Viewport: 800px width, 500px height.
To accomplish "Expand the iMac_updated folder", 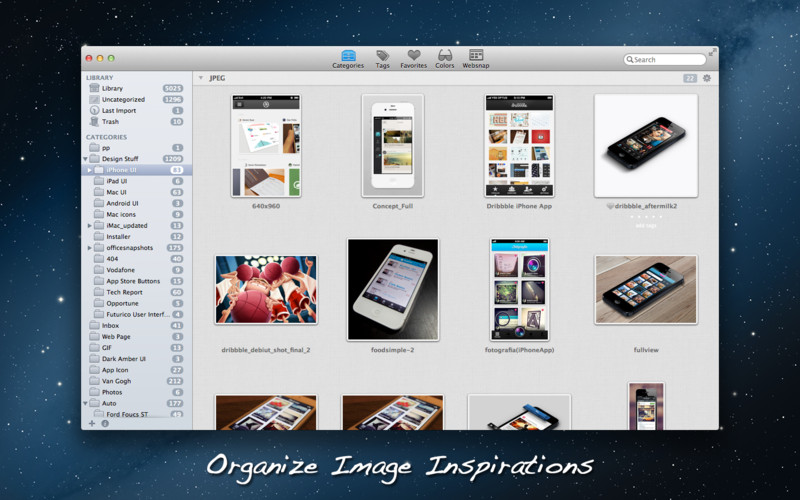I will (90, 226).
